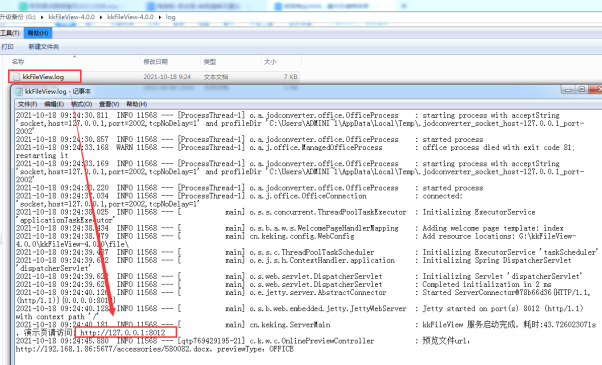The height and width of the screenshot is (365, 602).
Task: Click the Notepad title kkFileView.log - 记事本
Action: 58,91
